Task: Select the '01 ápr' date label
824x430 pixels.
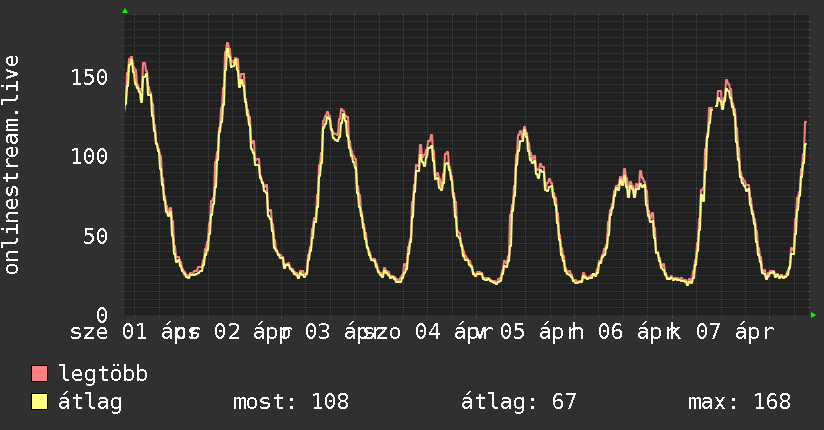Action: 158,332
